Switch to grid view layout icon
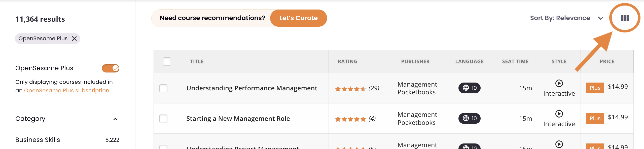 click(625, 18)
